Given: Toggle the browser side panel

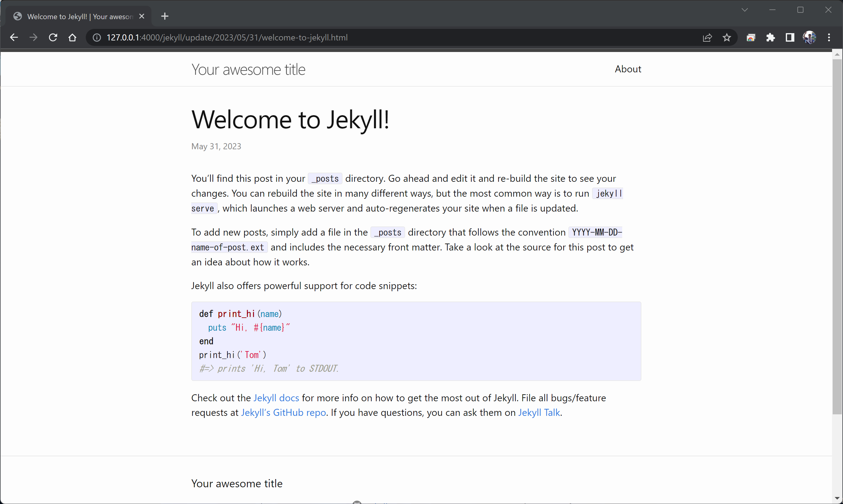Looking at the screenshot, I should coord(790,37).
